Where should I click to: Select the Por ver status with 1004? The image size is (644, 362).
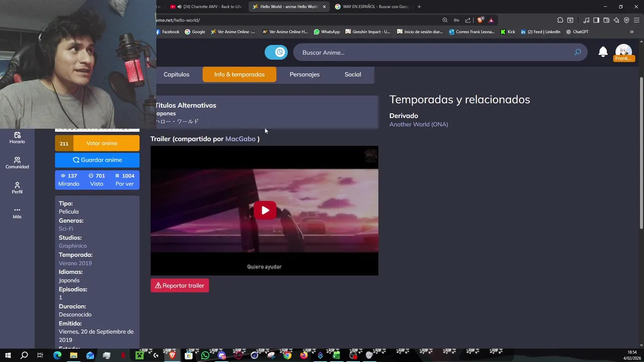click(125, 180)
